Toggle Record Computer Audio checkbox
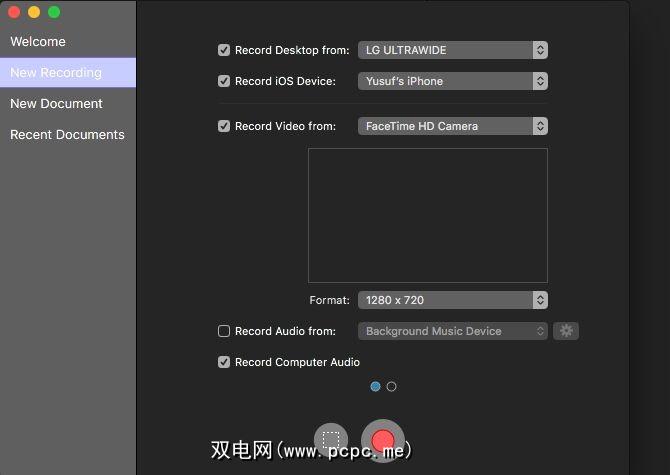 [x=224, y=362]
